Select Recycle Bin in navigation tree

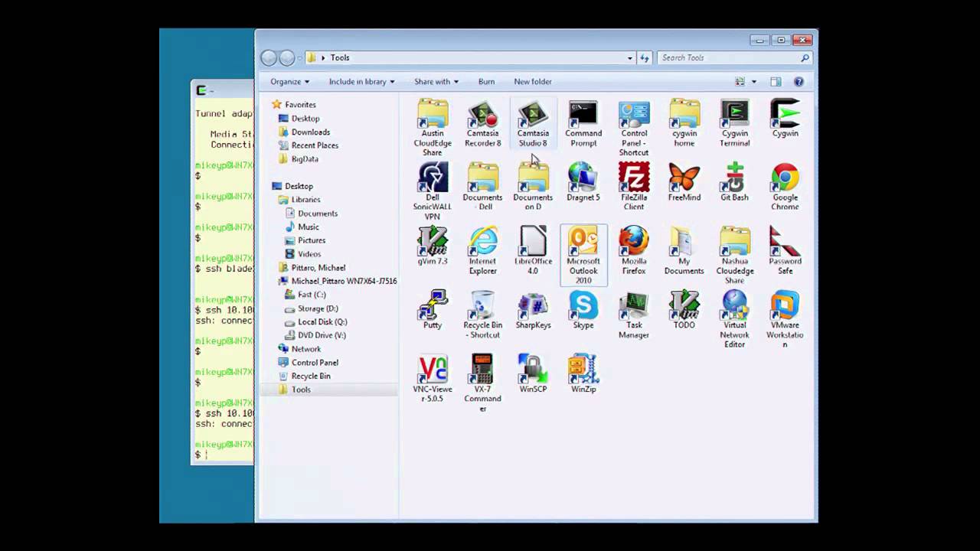[x=310, y=377]
